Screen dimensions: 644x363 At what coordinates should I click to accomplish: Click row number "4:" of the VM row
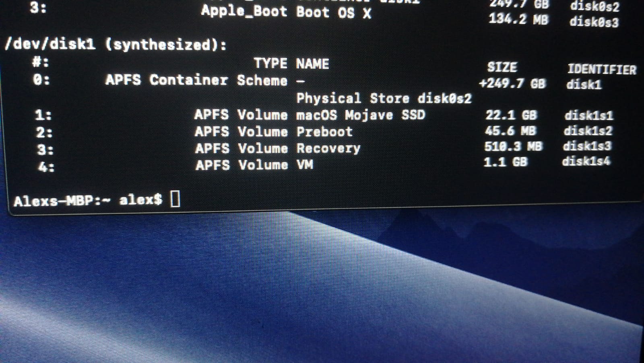pos(46,166)
